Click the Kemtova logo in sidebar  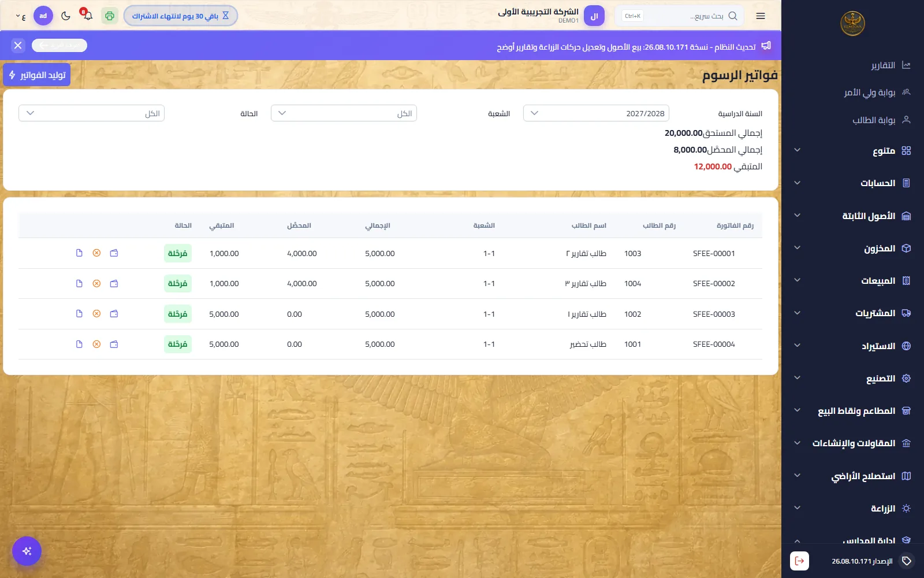[x=852, y=24]
